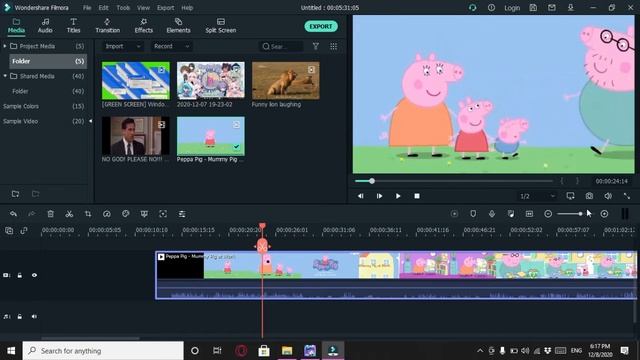Switch media grid view icon
This screenshot has width=640, height=360.
tap(333, 47)
